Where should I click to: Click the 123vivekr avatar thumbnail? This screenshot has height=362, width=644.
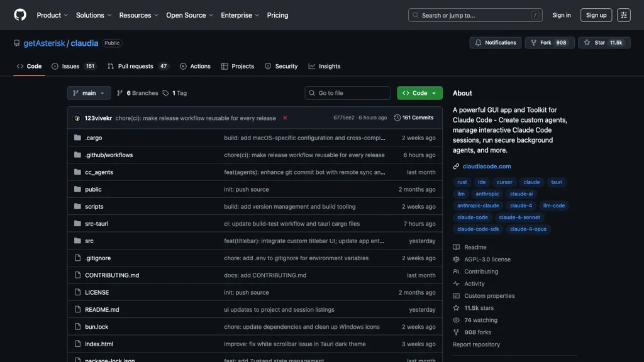[x=77, y=118]
